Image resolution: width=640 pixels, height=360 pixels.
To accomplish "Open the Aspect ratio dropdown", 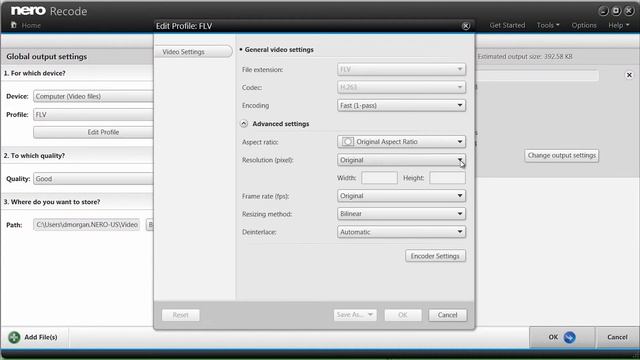I will (x=401, y=142).
